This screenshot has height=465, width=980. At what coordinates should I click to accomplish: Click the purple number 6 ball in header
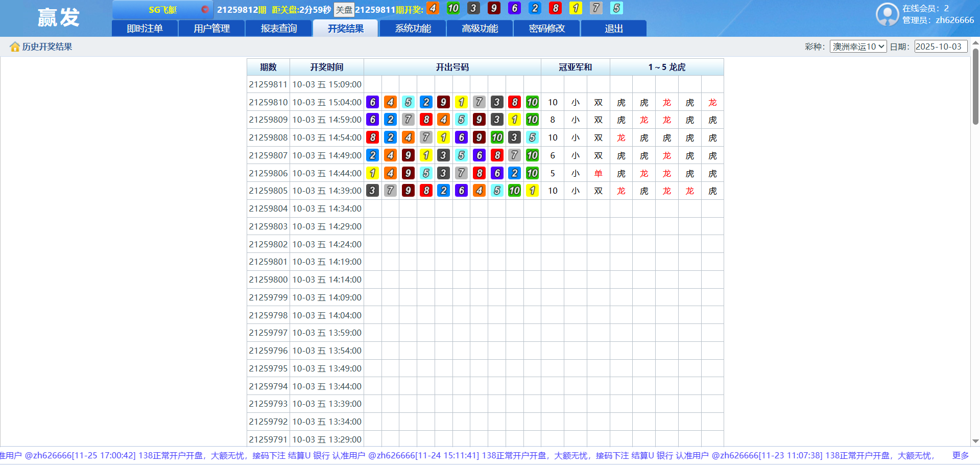point(514,8)
